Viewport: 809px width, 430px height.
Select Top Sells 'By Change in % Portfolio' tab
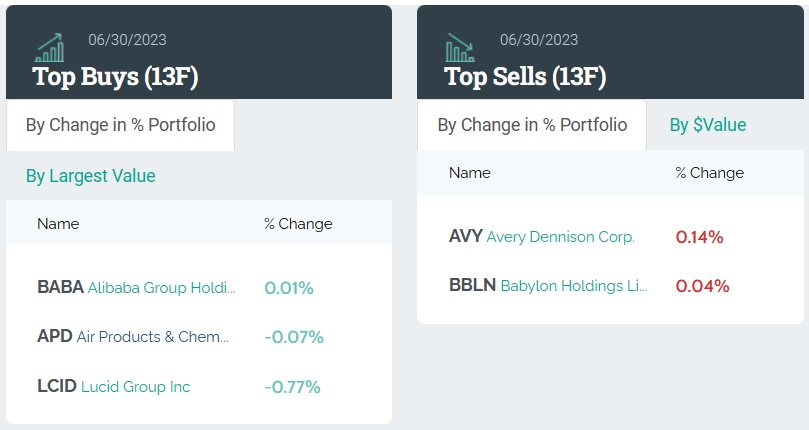532,125
